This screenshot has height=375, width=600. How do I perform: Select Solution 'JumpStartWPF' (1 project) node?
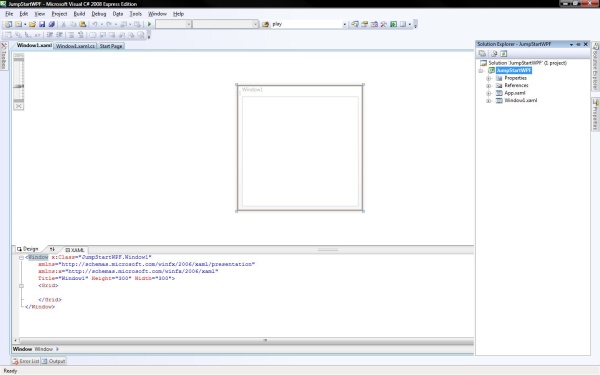[x=527, y=63]
